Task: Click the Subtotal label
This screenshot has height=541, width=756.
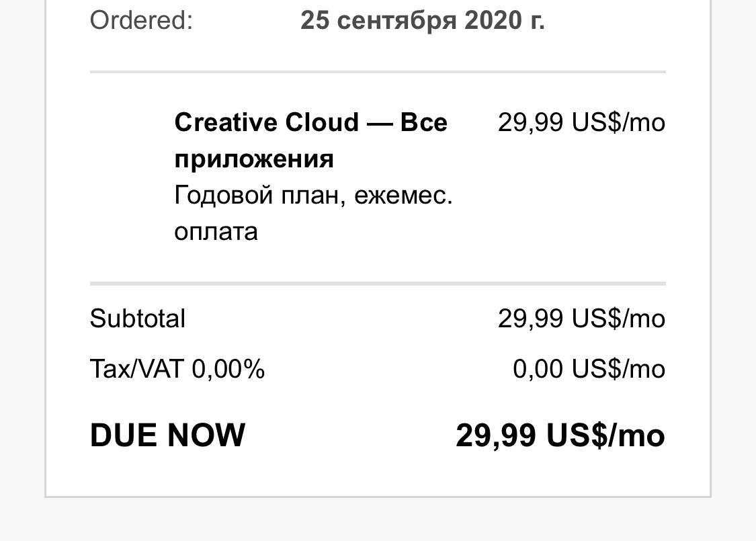Action: (x=137, y=319)
